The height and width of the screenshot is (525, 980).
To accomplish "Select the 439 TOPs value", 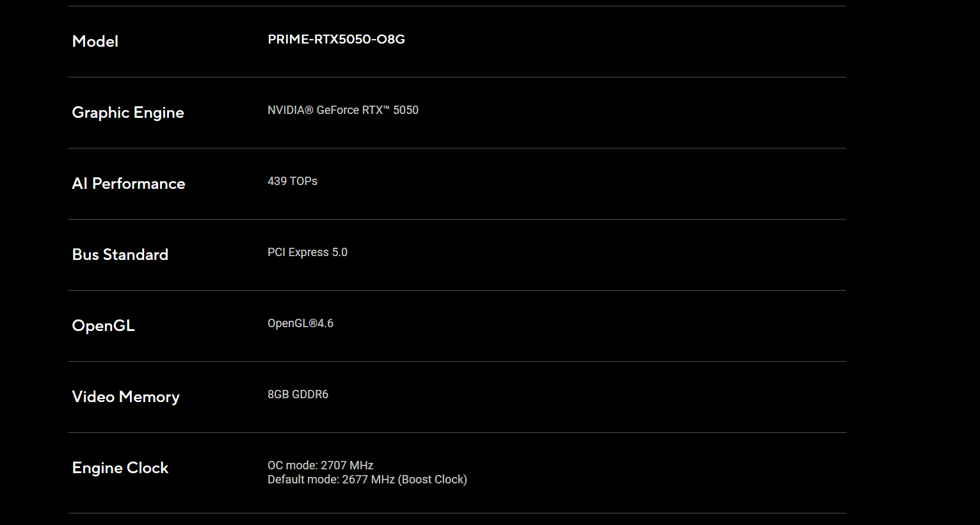I will [292, 181].
